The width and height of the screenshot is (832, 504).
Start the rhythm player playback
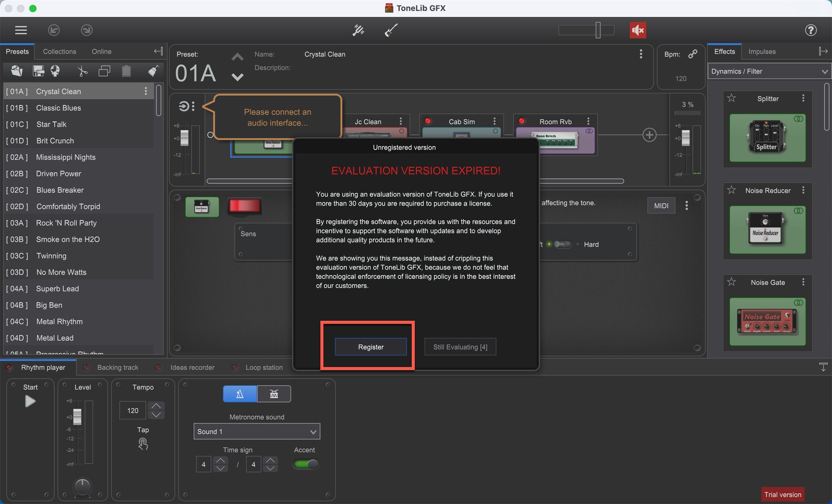coord(30,401)
